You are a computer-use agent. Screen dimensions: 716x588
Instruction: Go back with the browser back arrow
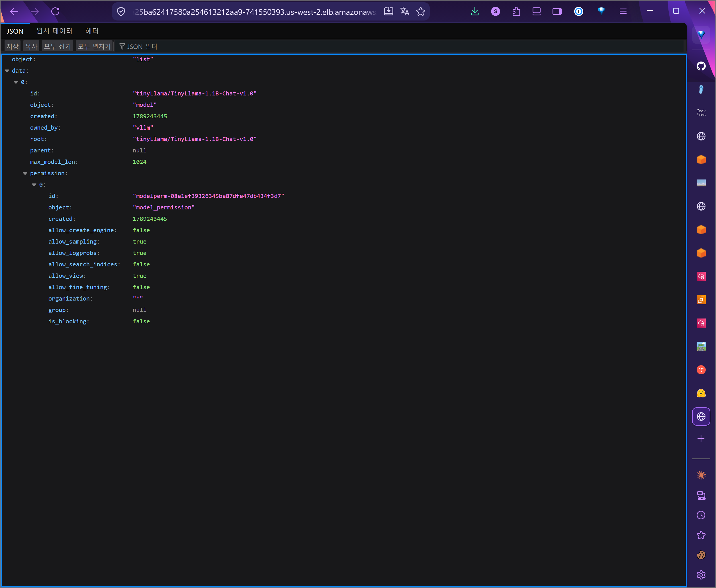coord(14,11)
